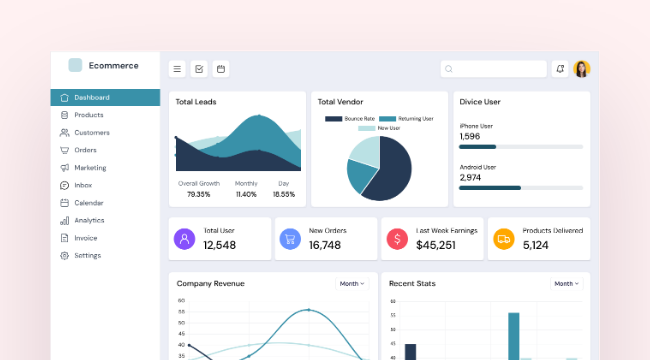Select Marketing menu item
The width and height of the screenshot is (650, 360).
90,168
